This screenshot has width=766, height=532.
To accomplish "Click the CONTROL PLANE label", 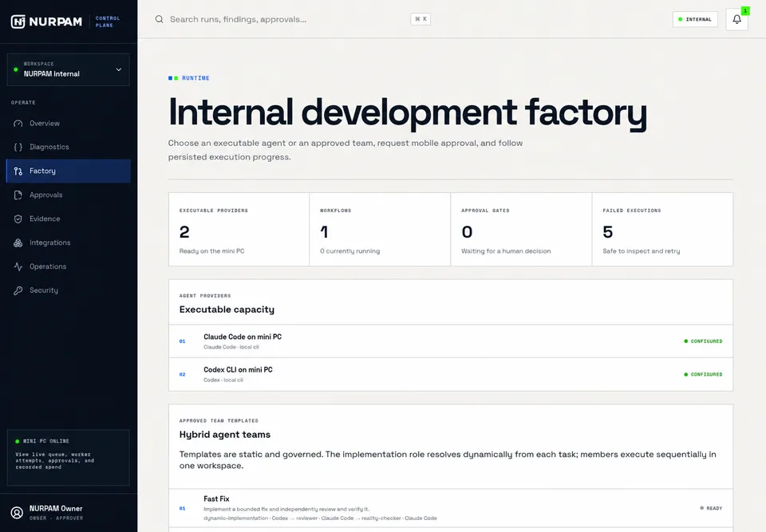I will 108,22.
